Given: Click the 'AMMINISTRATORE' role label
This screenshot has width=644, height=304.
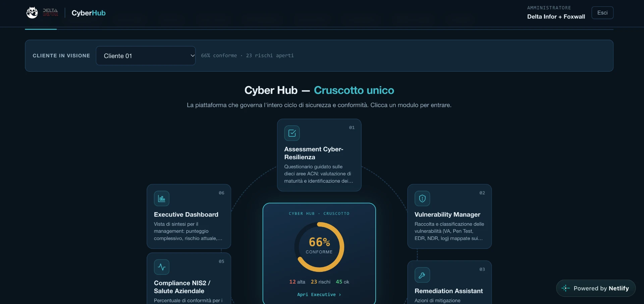Looking at the screenshot, I should tap(549, 8).
